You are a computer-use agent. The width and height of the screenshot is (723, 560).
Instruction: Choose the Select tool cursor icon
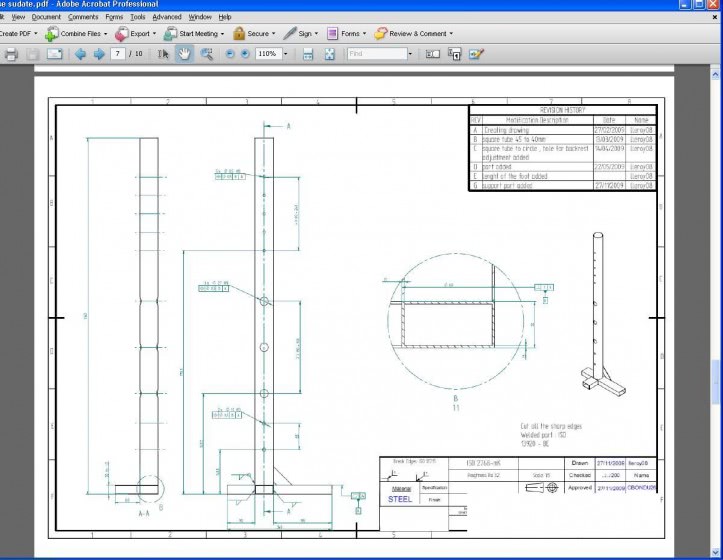tap(165, 54)
